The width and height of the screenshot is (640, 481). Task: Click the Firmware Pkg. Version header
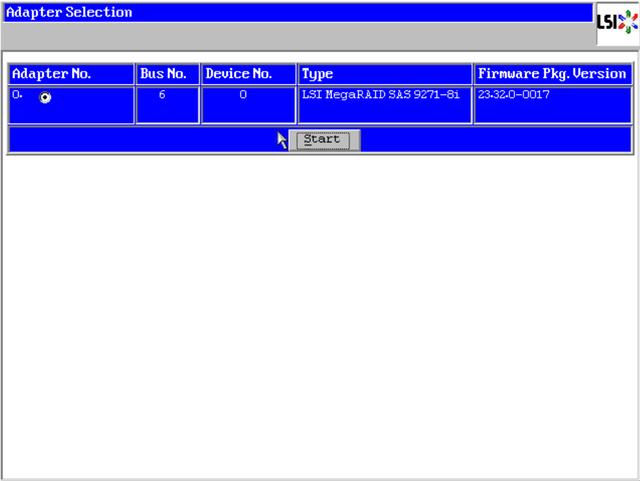tap(552, 73)
